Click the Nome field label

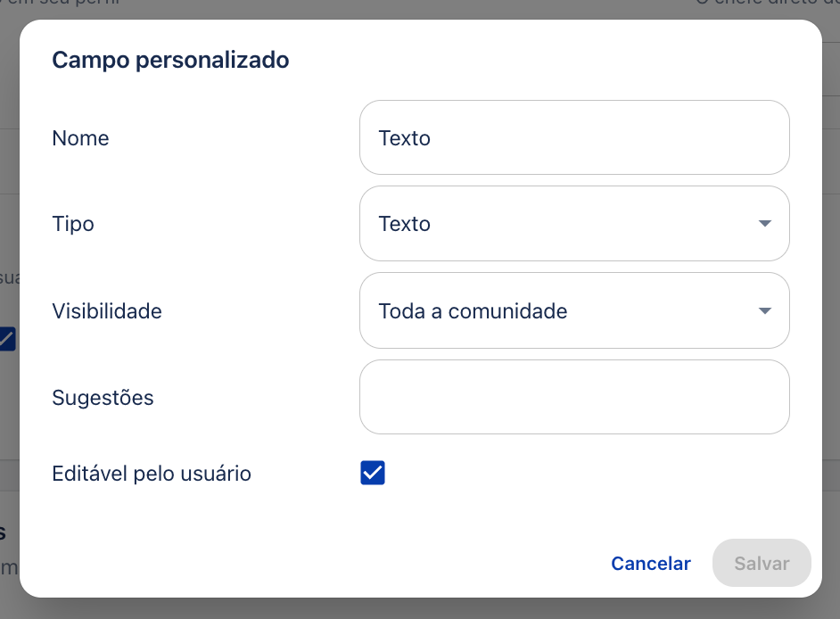[x=80, y=138]
